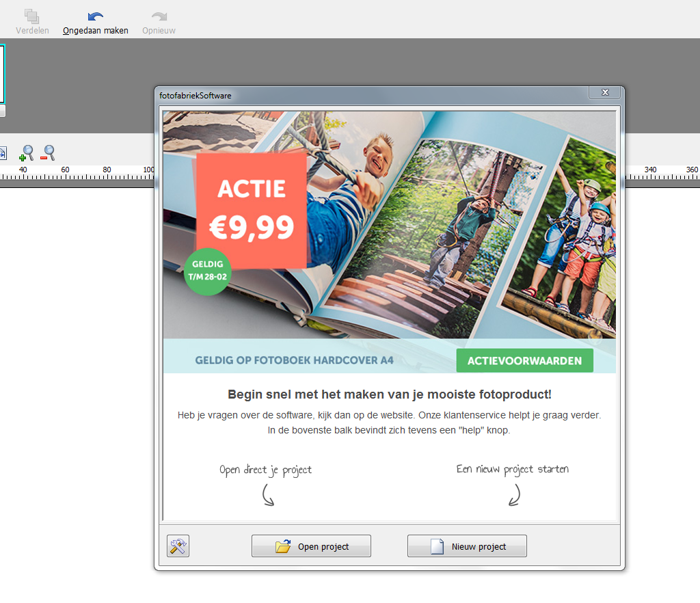This screenshot has height=603, width=700.
Task: Click the Open project button
Action: tap(311, 546)
